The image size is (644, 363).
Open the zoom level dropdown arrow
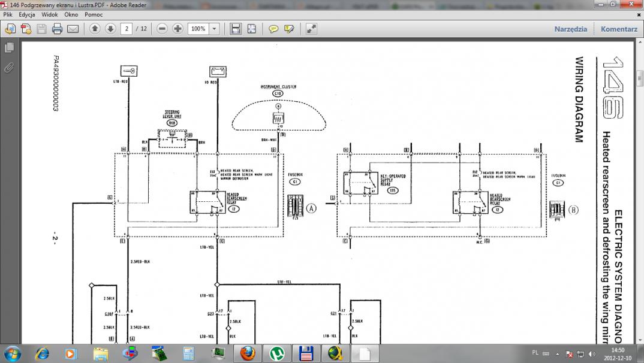[215, 29]
